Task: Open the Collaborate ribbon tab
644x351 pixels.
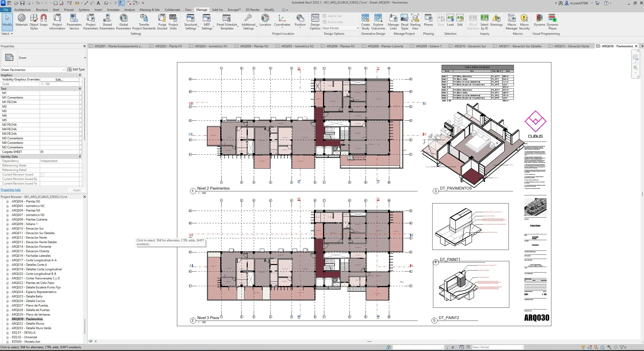Action: pyautogui.click(x=172, y=10)
